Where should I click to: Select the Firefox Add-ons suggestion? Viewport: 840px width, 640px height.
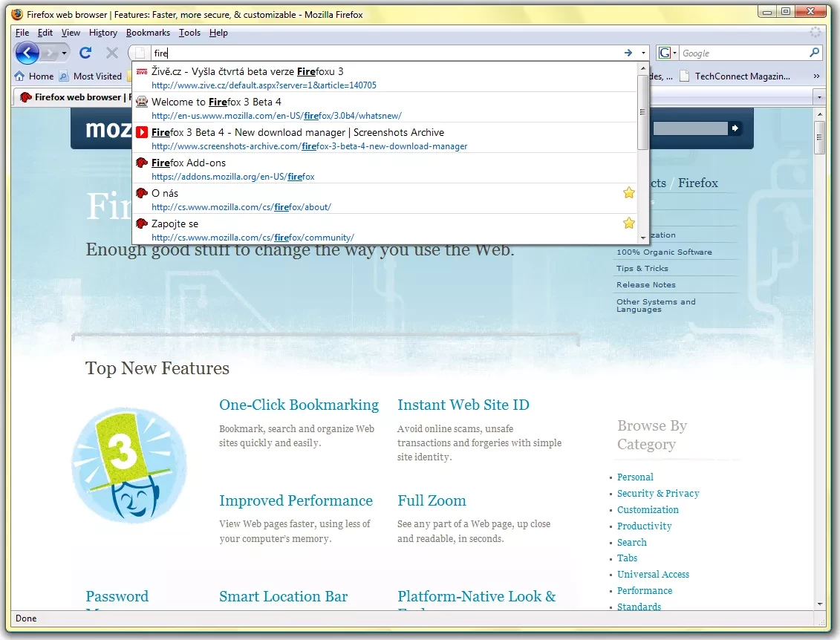(x=385, y=169)
